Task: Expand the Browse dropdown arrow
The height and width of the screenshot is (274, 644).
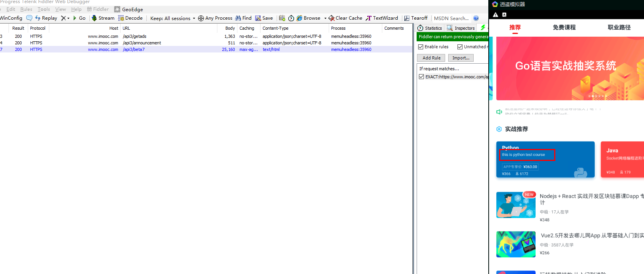Action: (x=325, y=18)
